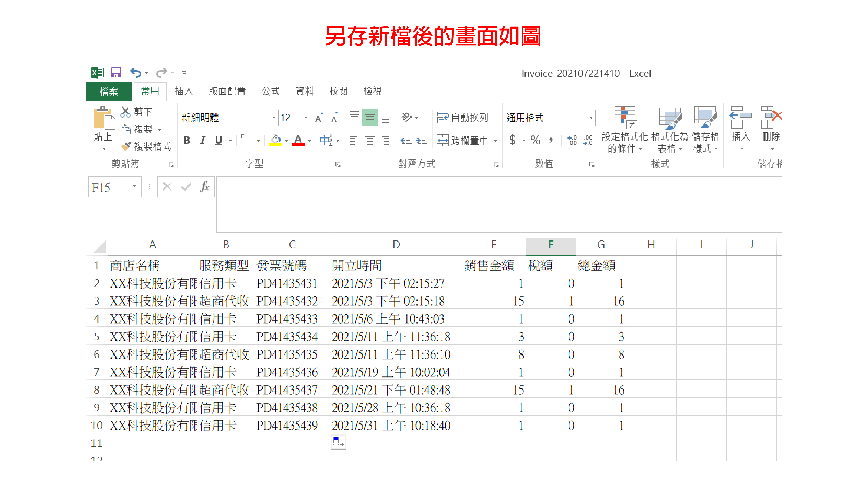The height and width of the screenshot is (477, 868).
Task: Click the insert function fx icon
Action: click(204, 187)
